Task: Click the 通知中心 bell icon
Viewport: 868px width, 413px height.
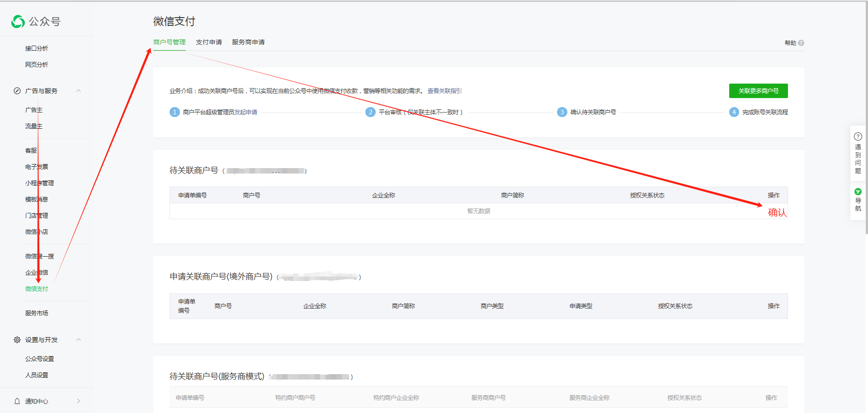Action: tap(17, 401)
